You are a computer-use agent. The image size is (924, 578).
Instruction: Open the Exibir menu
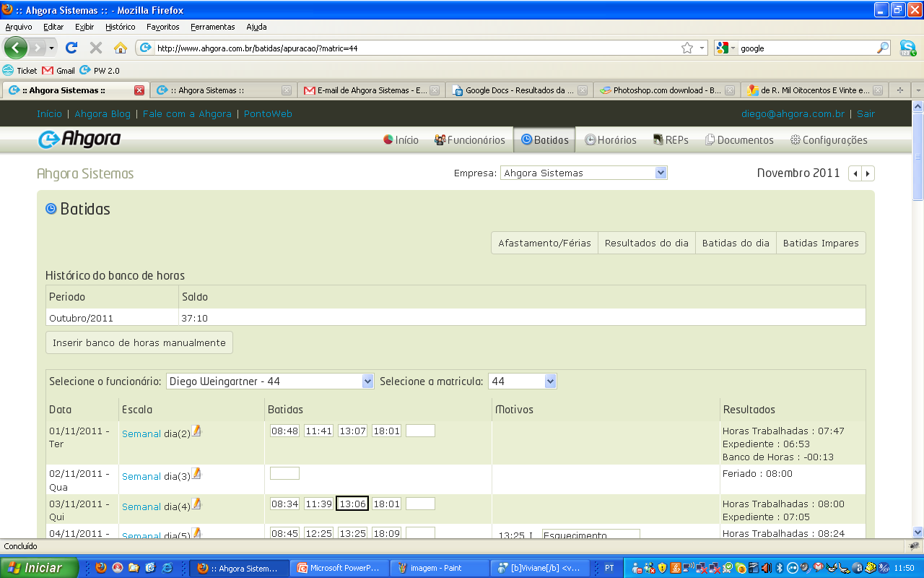tap(84, 27)
